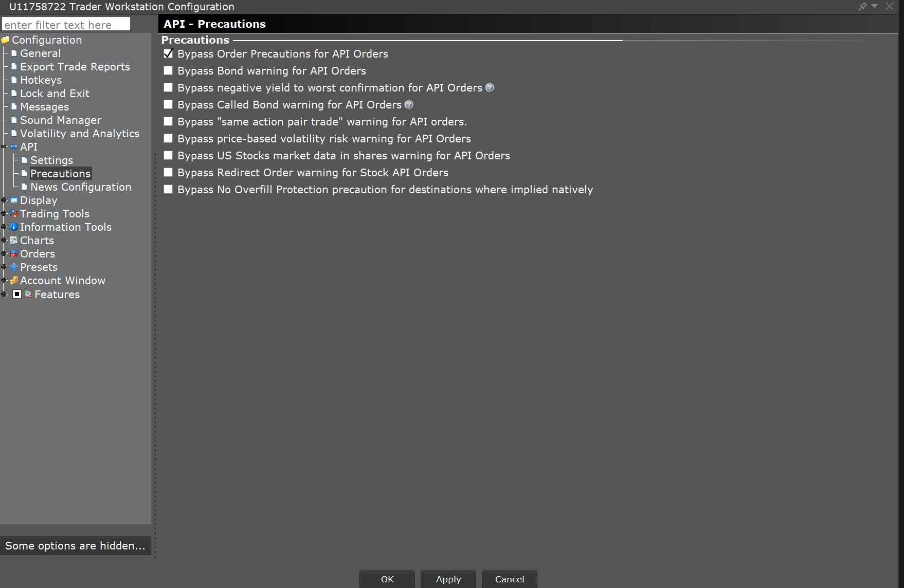The height and width of the screenshot is (588, 904).
Task: Open the title bar dropdown arrow menu
Action: click(875, 6)
